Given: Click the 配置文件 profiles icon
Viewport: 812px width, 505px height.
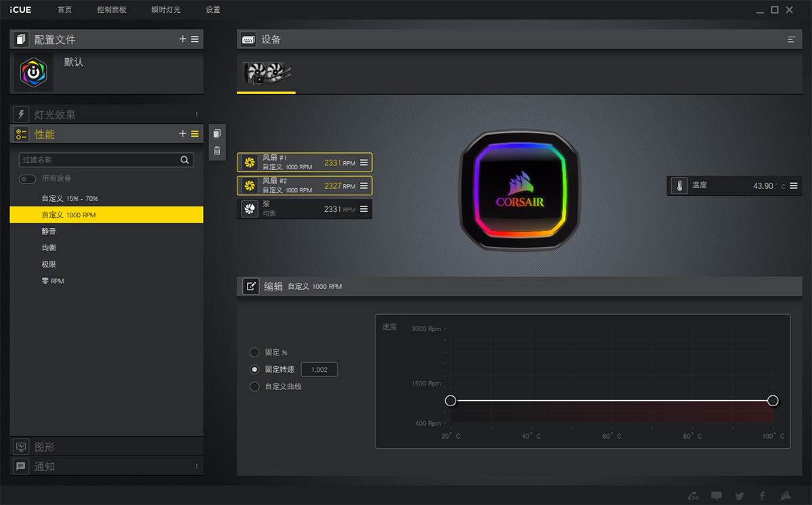Looking at the screenshot, I should pos(21,39).
